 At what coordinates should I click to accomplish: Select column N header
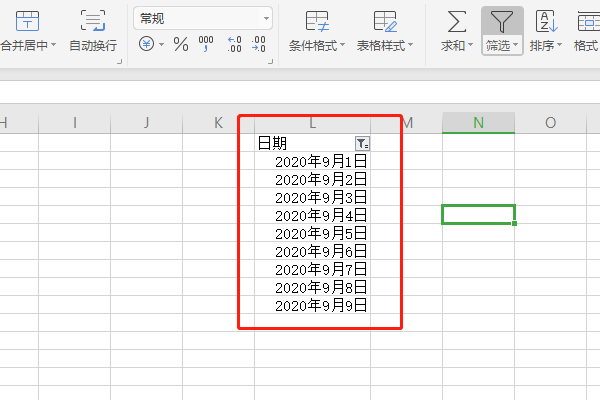pyautogui.click(x=478, y=123)
